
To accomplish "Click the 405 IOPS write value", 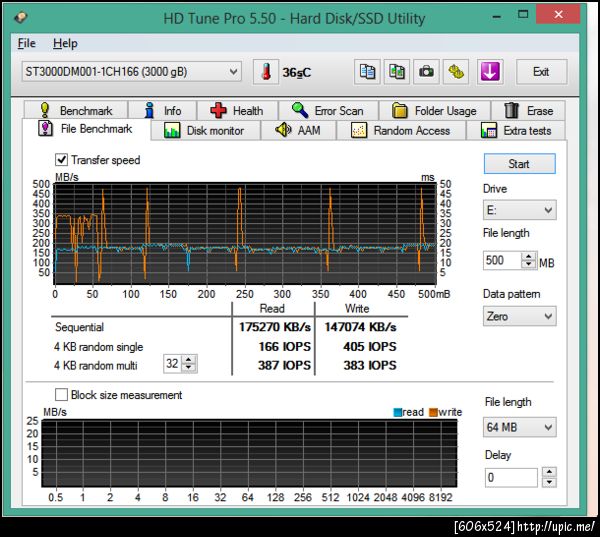I will click(370, 346).
